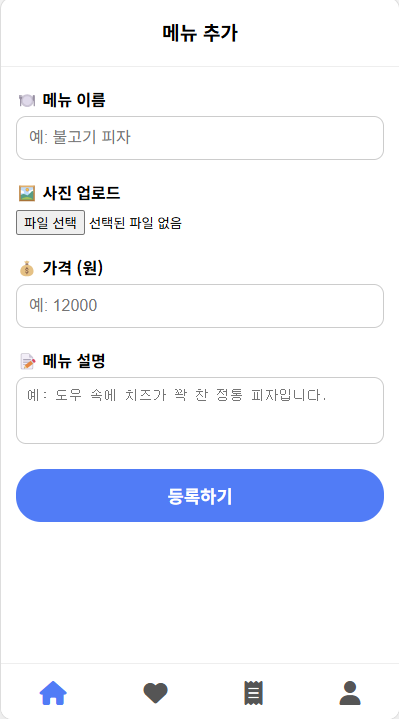Click the plate icon beside 메뉴 이름
This screenshot has width=399, height=719.
click(27, 100)
